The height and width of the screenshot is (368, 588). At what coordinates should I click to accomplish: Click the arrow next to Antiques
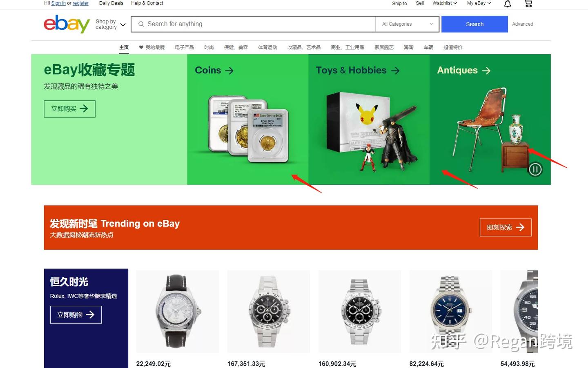pos(486,71)
